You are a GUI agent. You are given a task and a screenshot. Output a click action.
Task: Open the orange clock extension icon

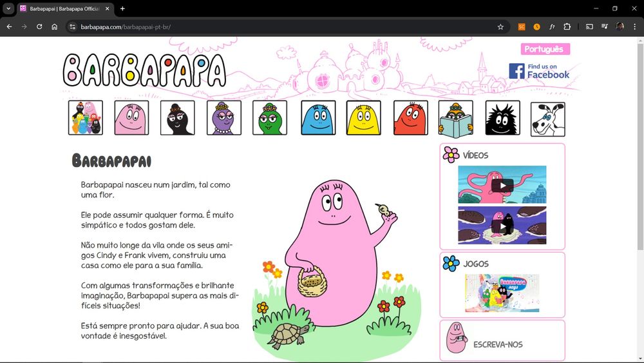[x=537, y=26]
